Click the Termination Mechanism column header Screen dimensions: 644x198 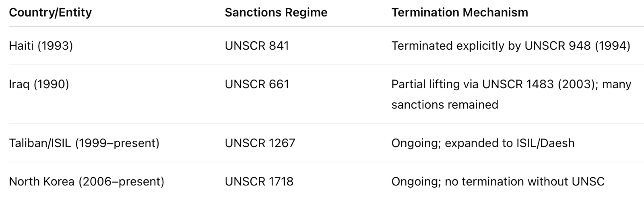(460, 13)
